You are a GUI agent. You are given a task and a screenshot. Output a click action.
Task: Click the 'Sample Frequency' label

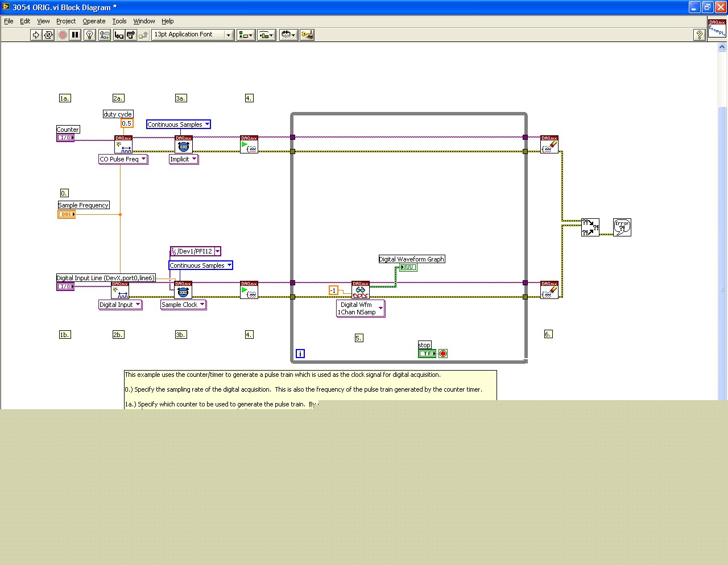(84, 205)
